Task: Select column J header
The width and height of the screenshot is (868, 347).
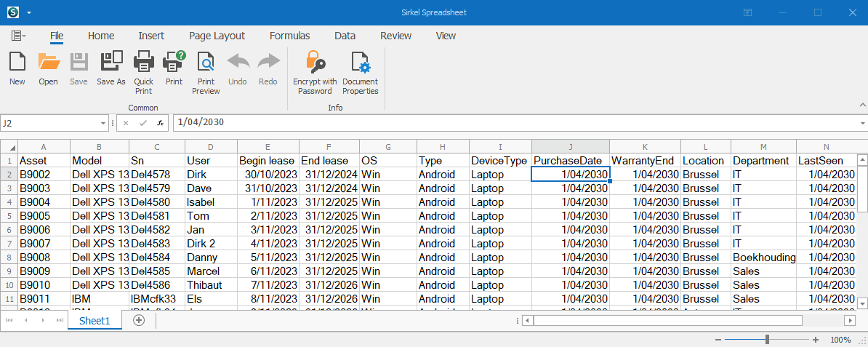Action: point(571,146)
